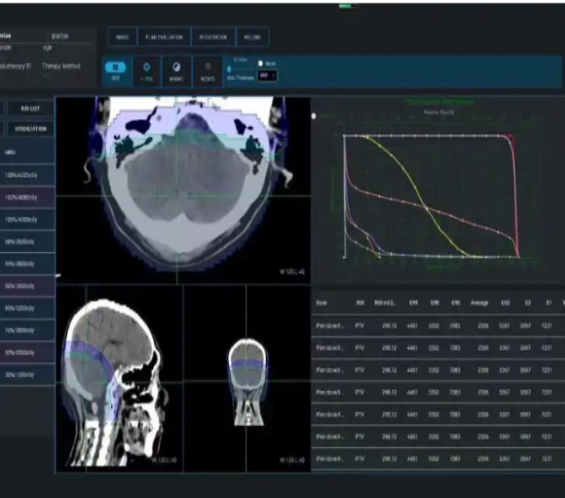
Task: Select the highlighted first tool in toolbar
Action: pyautogui.click(x=115, y=67)
